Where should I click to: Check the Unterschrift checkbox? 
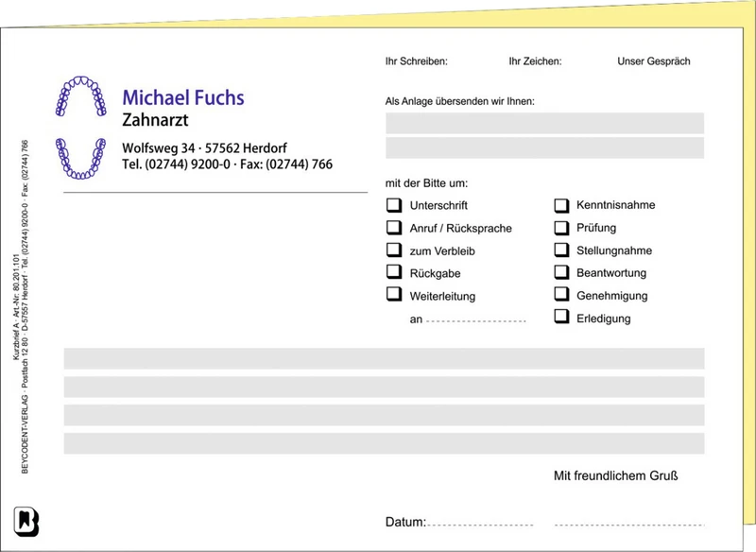(394, 204)
